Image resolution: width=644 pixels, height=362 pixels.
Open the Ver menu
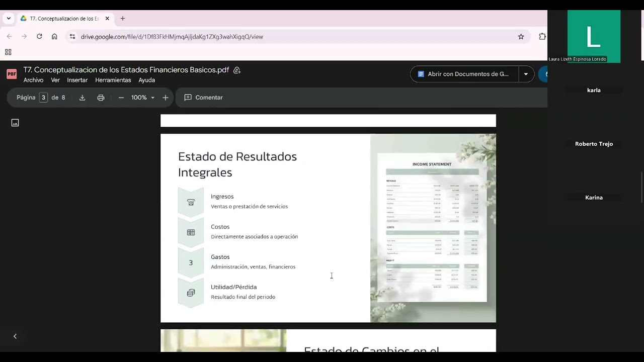point(55,80)
